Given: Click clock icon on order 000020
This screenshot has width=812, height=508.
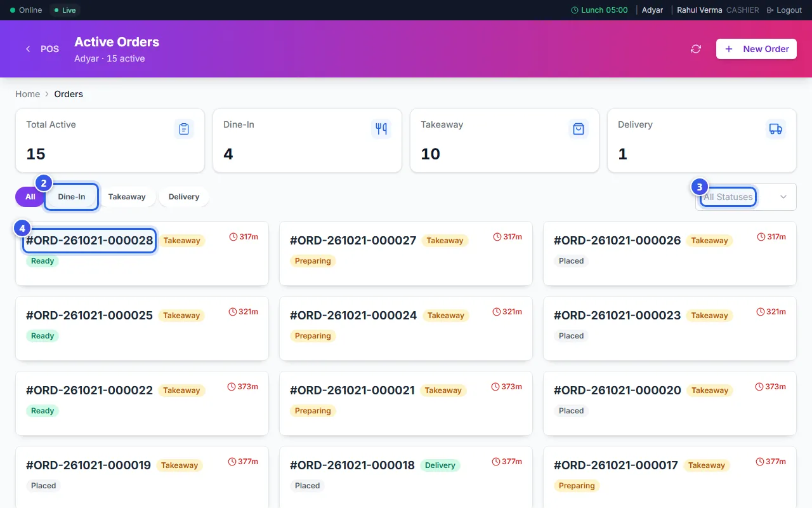Looking at the screenshot, I should point(760,387).
